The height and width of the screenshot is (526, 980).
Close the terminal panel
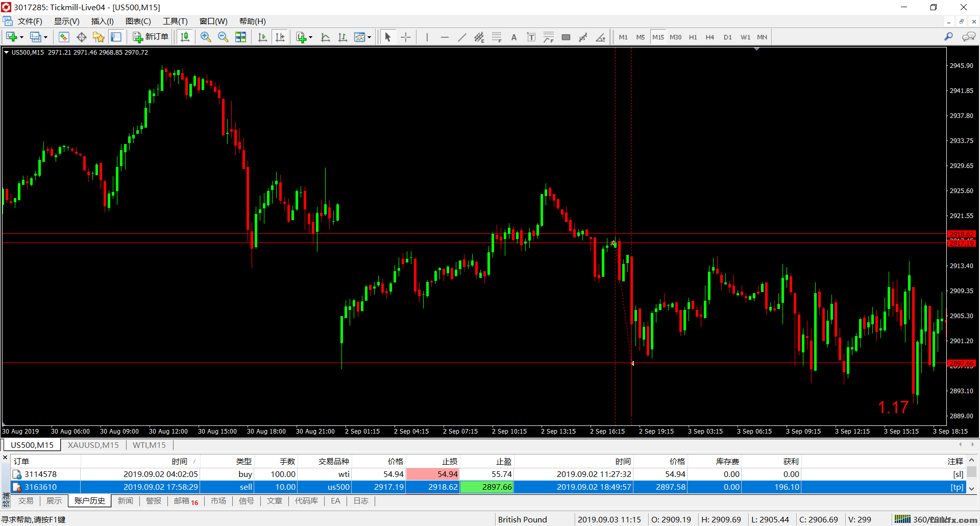5,458
